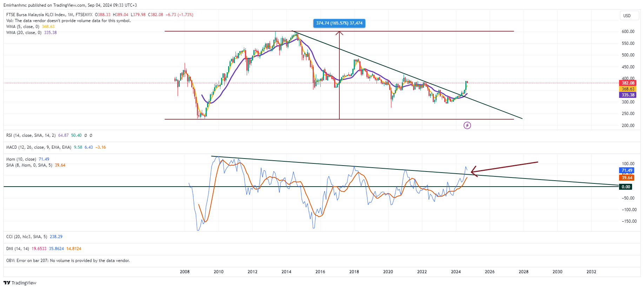Open the USD currency selector

[x=629, y=15]
